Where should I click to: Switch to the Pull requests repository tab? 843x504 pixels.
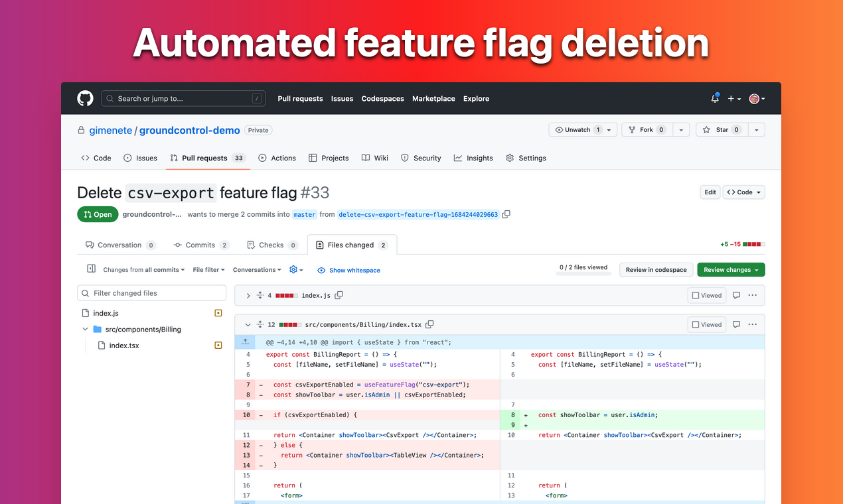click(207, 158)
